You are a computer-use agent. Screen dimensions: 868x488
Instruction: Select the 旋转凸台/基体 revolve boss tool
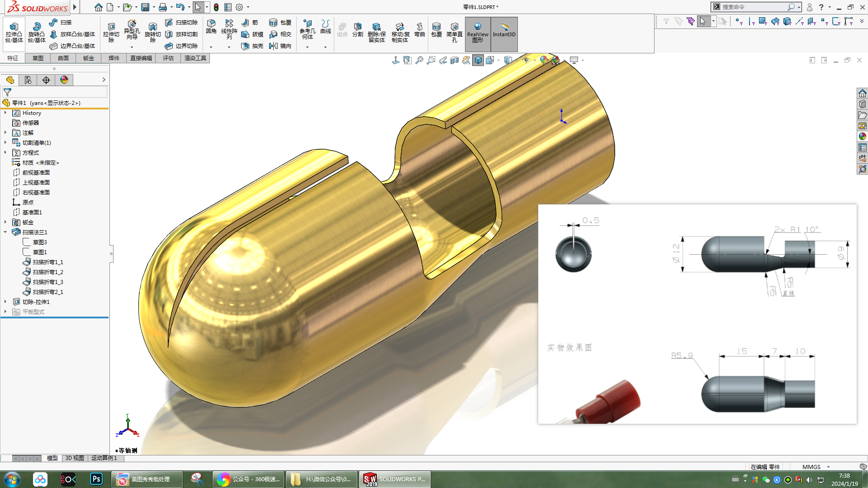(x=37, y=32)
